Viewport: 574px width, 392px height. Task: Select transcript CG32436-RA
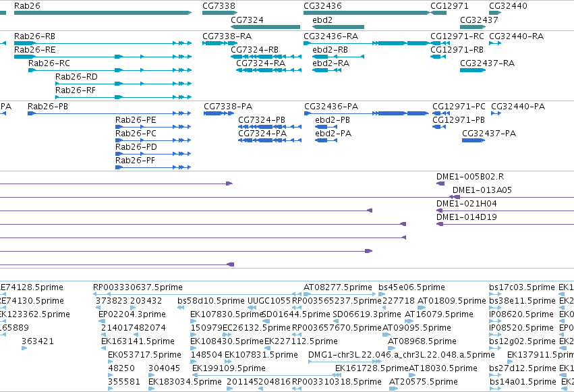[366, 43]
